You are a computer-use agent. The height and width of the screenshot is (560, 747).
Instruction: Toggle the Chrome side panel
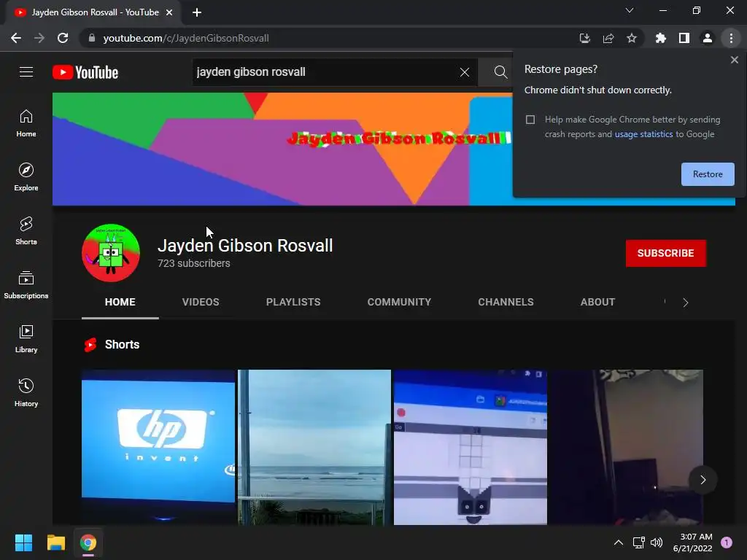(684, 38)
